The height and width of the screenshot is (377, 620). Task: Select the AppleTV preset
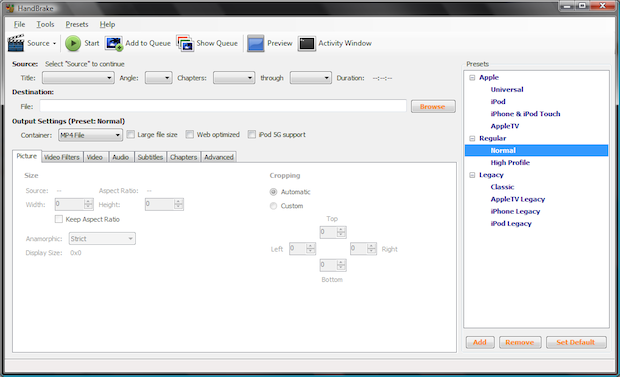(505, 126)
